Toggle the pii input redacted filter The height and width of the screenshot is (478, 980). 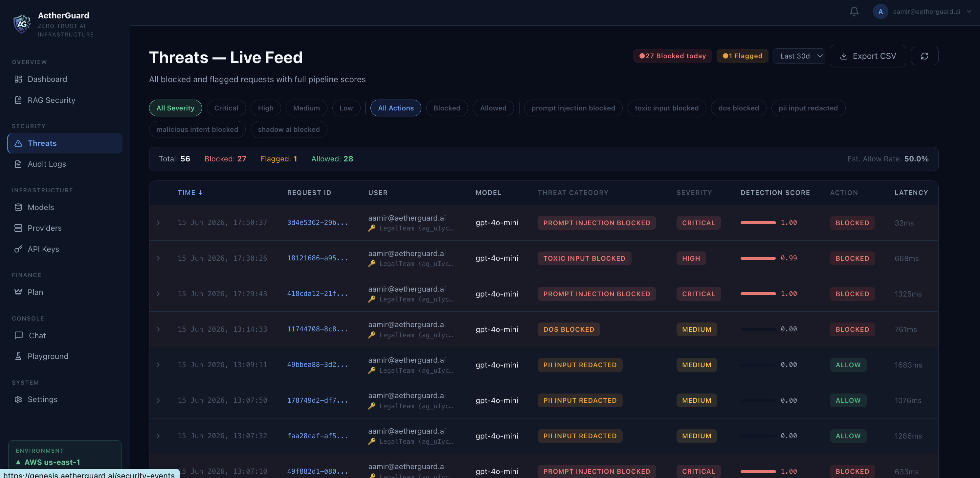tap(808, 108)
